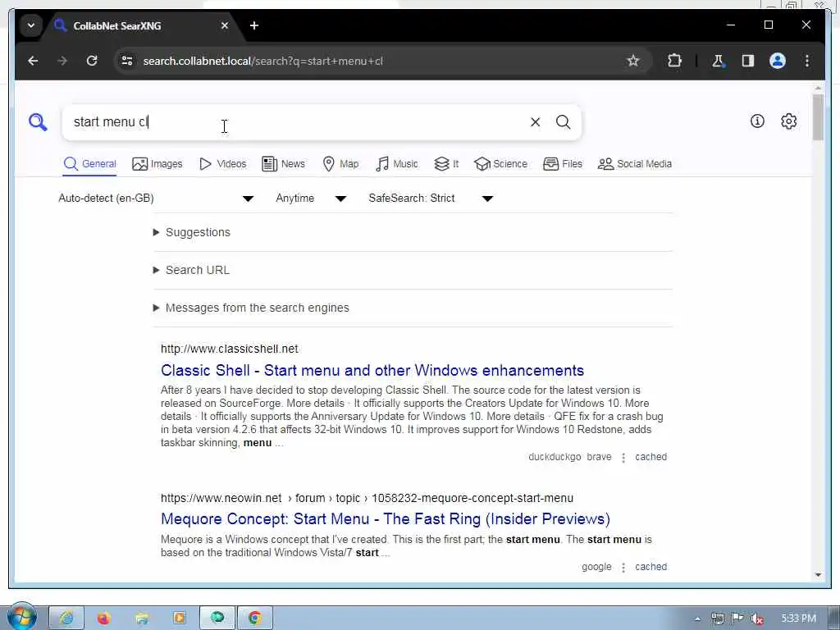Submit search using magnifier button

click(563, 122)
